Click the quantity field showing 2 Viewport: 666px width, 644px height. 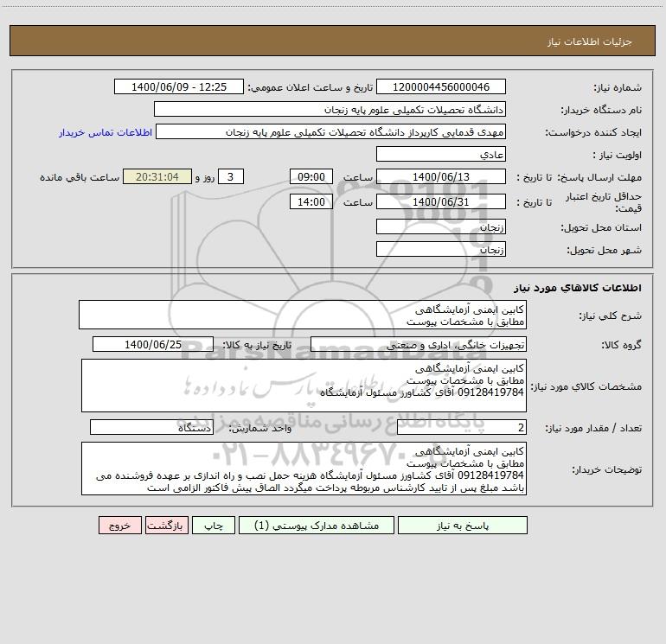tap(462, 427)
